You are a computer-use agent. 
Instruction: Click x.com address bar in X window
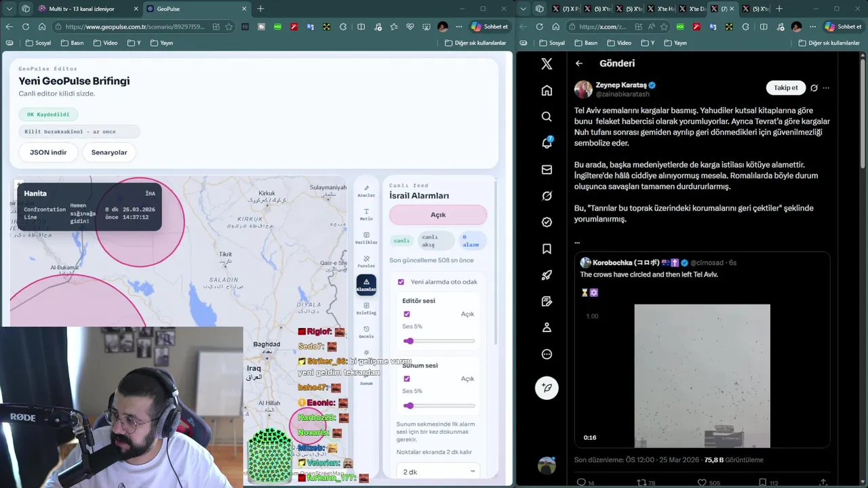point(617,27)
